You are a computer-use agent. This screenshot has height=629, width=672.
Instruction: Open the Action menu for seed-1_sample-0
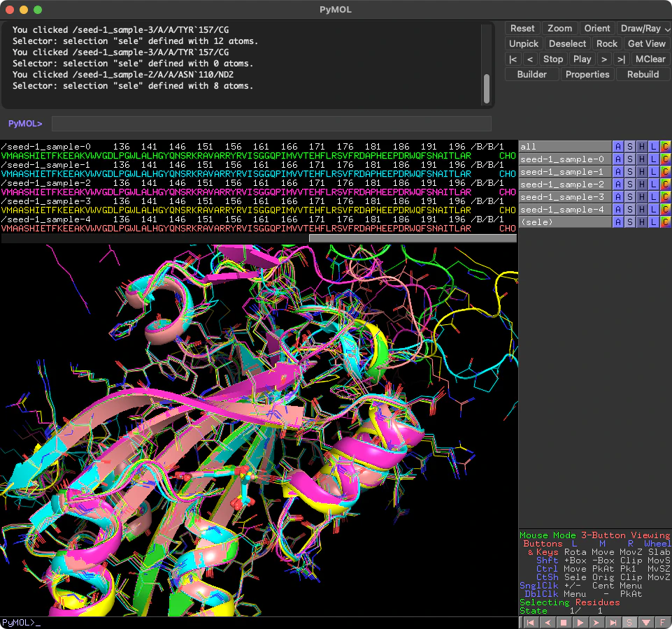point(618,159)
